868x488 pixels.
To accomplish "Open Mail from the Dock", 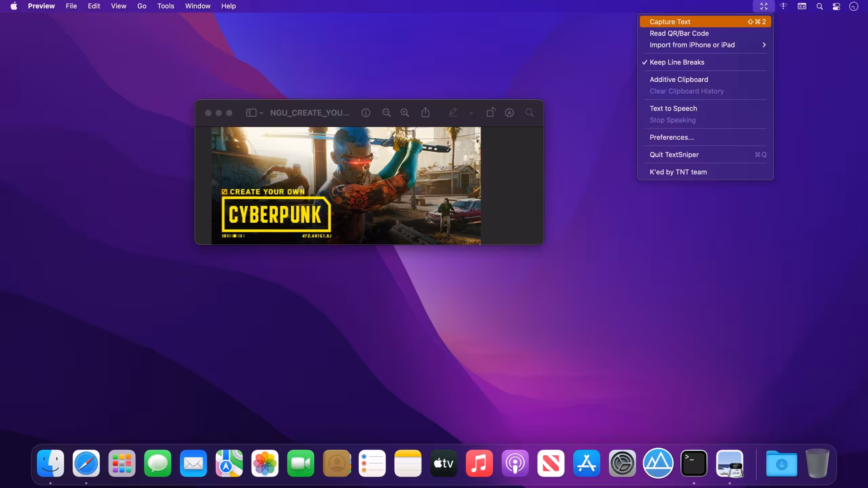I will [x=194, y=463].
